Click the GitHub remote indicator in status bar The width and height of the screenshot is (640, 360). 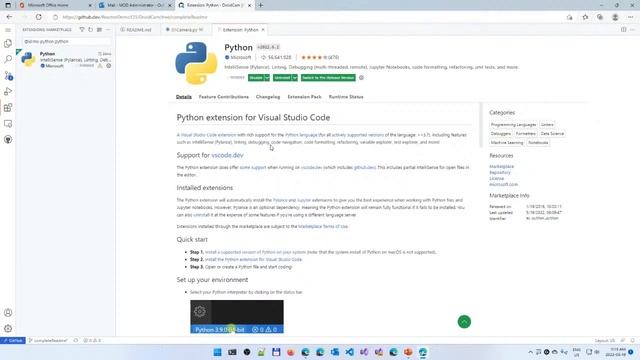click(x=13, y=340)
